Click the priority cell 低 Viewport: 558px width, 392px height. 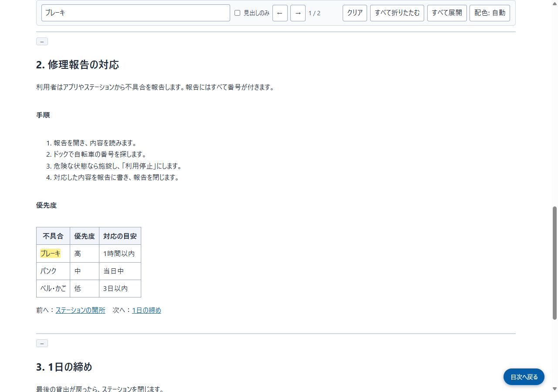click(85, 288)
